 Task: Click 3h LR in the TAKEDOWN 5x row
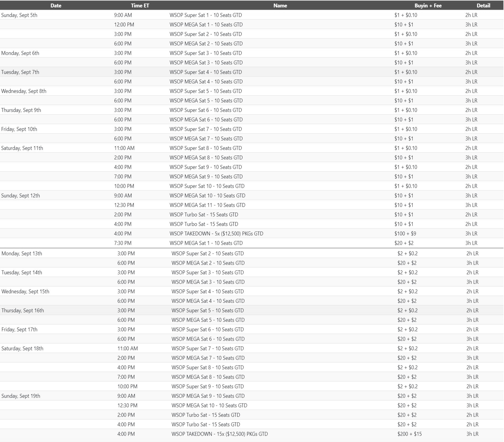pos(471,234)
